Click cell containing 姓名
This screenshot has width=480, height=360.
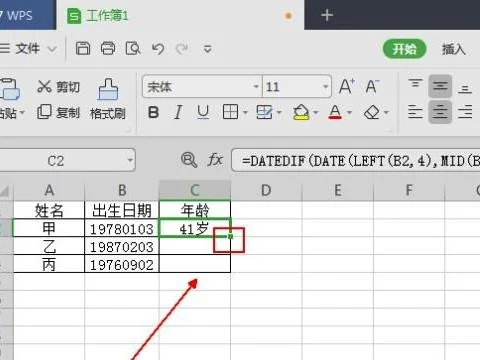pos(49,210)
